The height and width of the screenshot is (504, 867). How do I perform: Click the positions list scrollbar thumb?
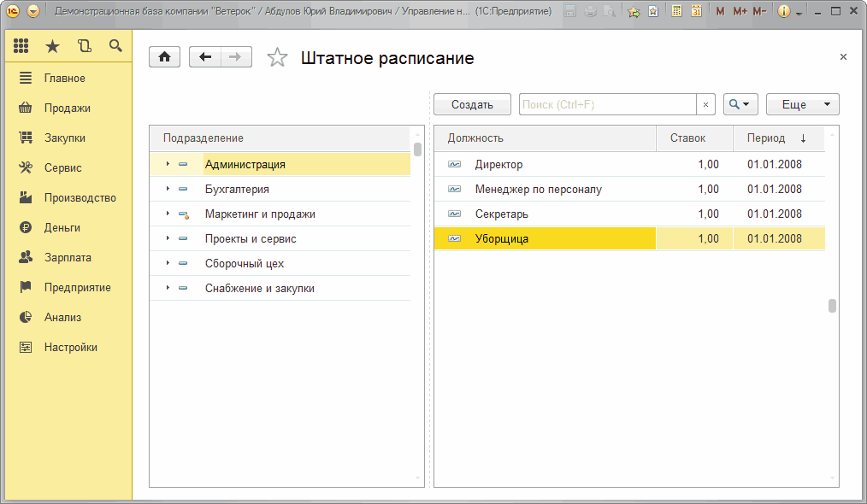pos(832,306)
